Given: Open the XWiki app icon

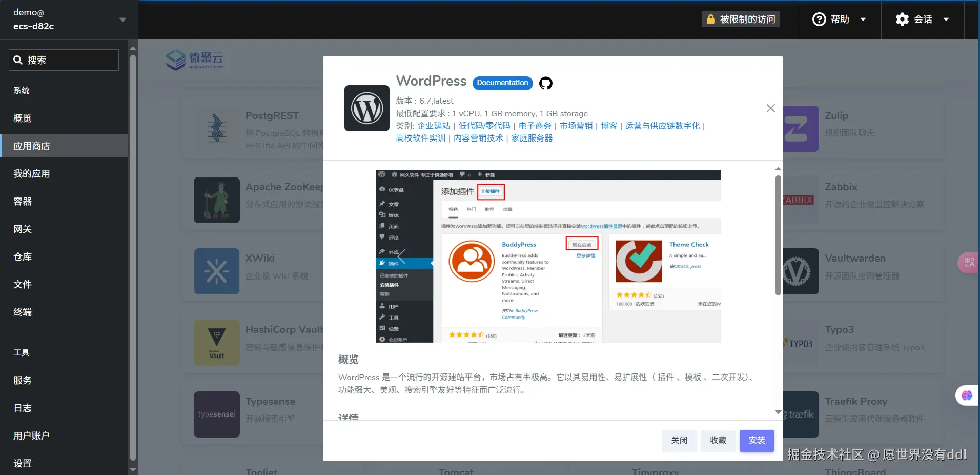Looking at the screenshot, I should pos(217,271).
